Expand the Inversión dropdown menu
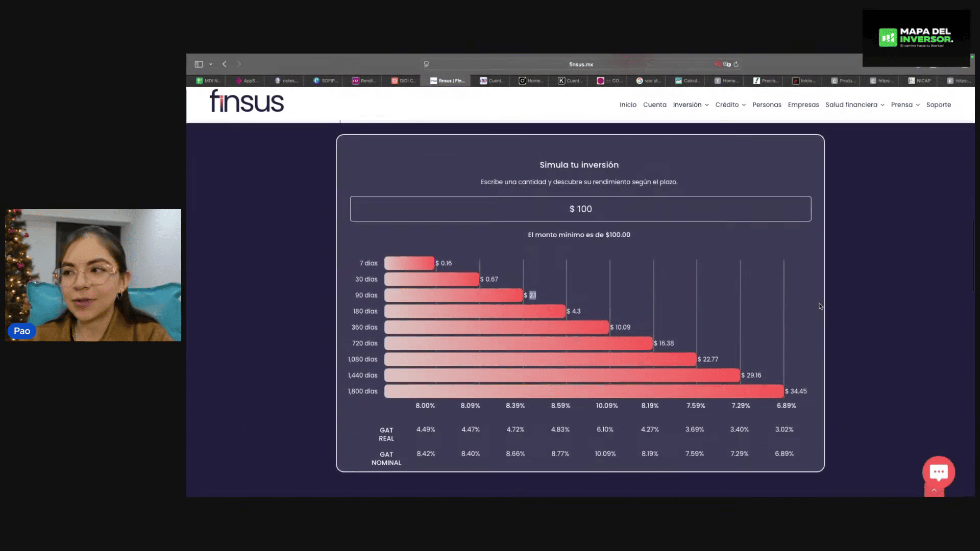 (x=691, y=105)
